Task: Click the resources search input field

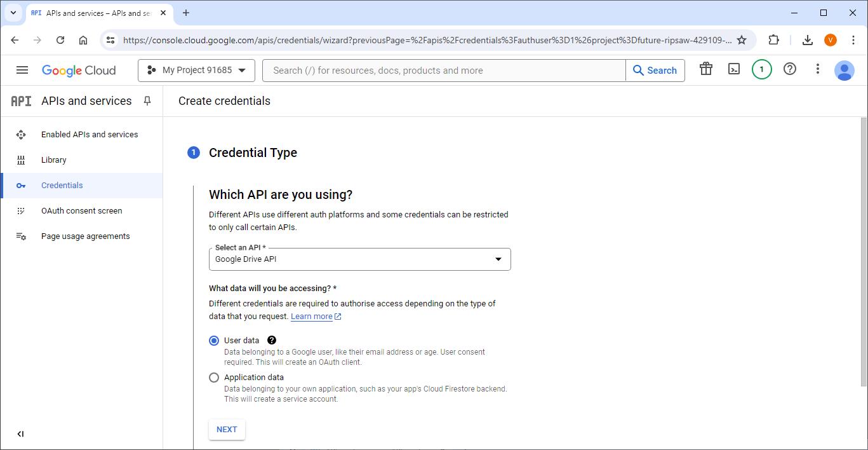Action: (444, 71)
